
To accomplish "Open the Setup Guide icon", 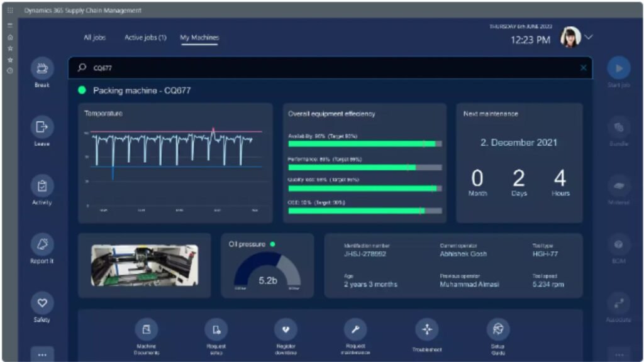I will pos(498,329).
